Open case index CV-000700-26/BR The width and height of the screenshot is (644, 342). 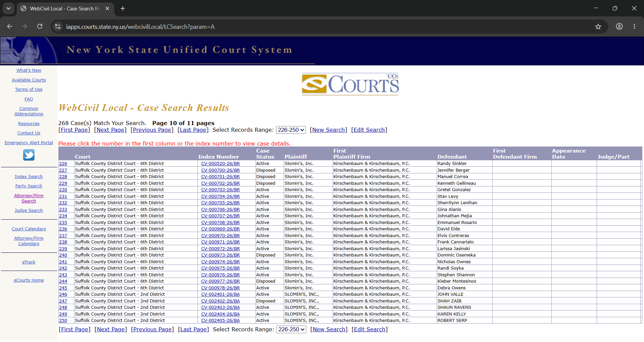[x=220, y=170]
